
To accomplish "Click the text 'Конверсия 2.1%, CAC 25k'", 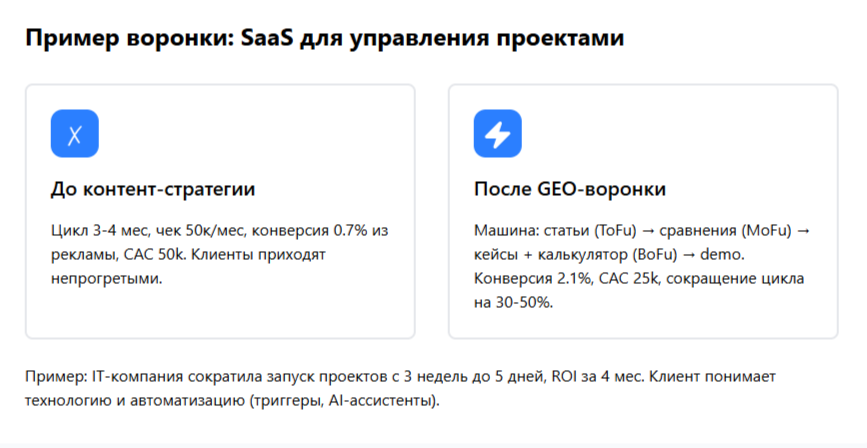I will click(x=566, y=278).
